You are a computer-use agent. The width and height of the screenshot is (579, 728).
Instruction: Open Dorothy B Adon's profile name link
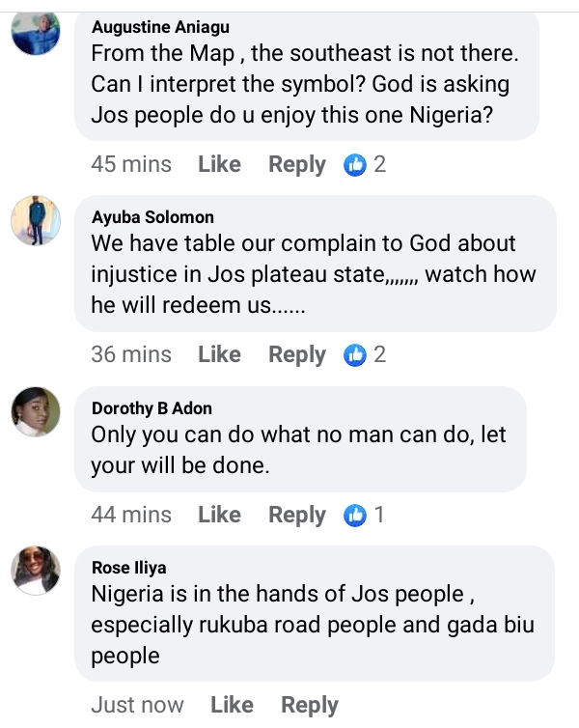[153, 407]
